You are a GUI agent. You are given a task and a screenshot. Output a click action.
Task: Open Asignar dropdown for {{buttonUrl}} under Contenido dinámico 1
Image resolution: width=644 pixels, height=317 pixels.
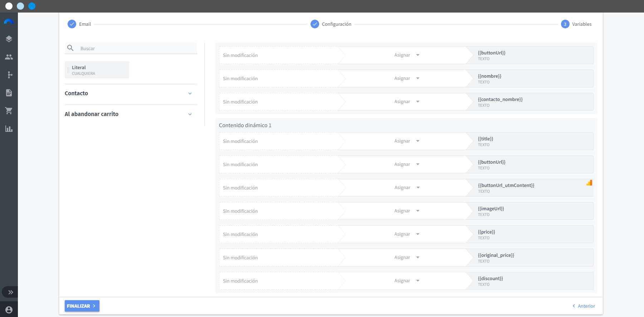407,164
